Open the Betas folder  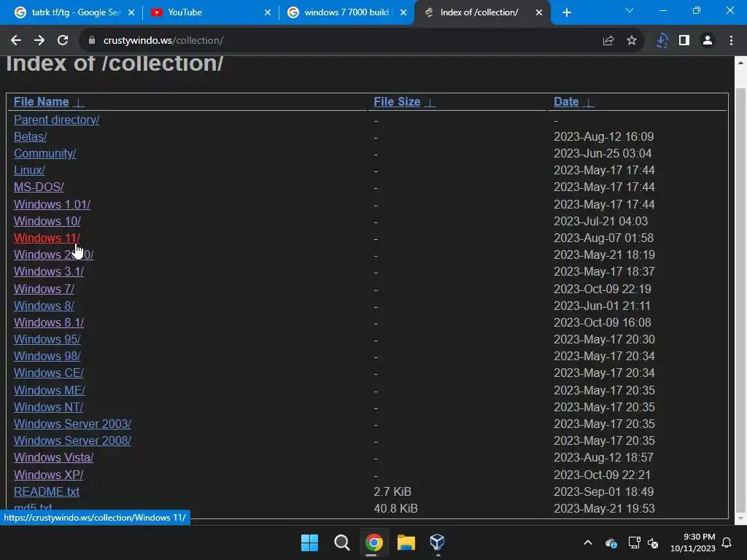pos(31,136)
